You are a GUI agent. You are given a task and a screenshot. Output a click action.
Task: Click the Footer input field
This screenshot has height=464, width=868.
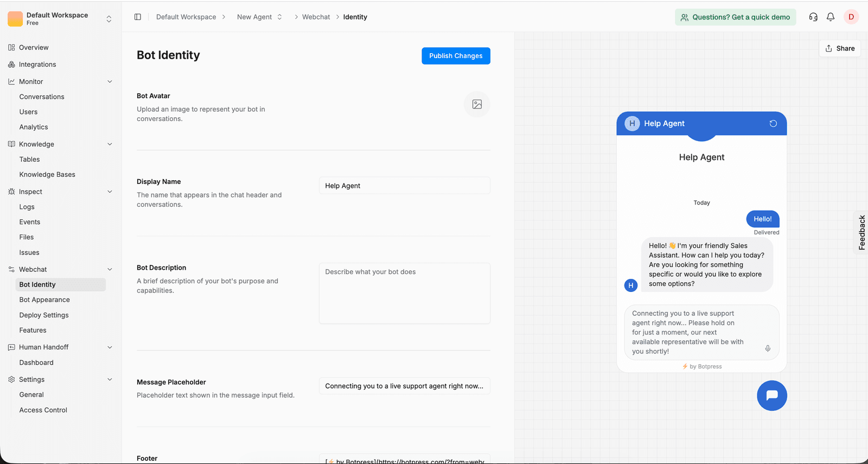405,460
